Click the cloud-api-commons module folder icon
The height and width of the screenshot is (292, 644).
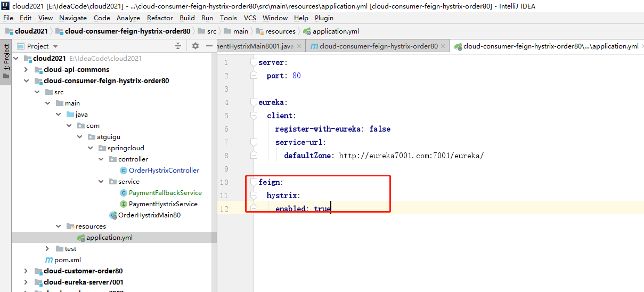tap(38, 70)
